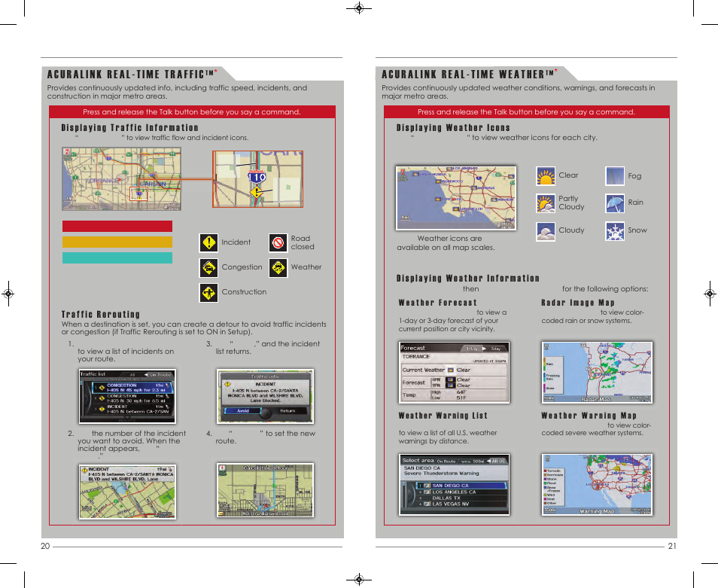Select the All tab in Traffic list
The width and height of the screenshot is (718, 588).
click(x=132, y=375)
